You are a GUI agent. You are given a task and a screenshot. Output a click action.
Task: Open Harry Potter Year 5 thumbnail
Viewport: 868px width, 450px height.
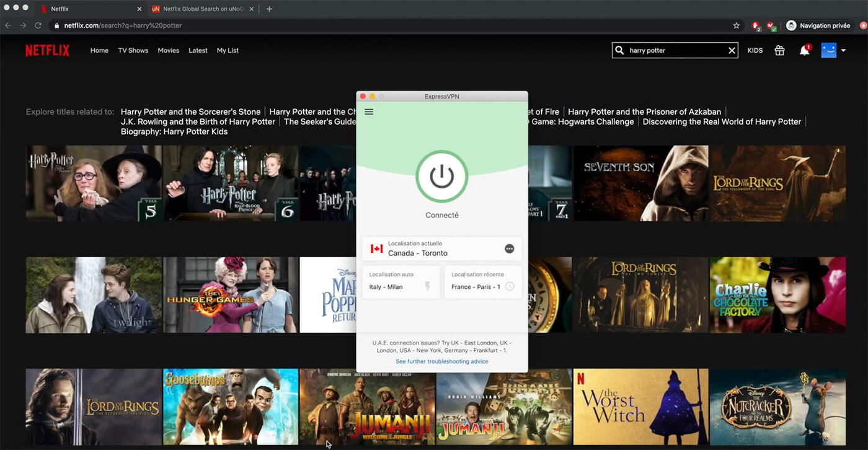(94, 183)
